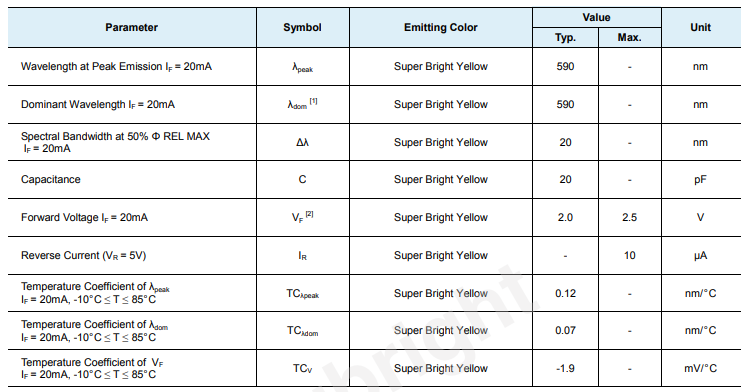This screenshot has width=752, height=392.
Task: Select the Symbol column header
Action: [x=302, y=27]
